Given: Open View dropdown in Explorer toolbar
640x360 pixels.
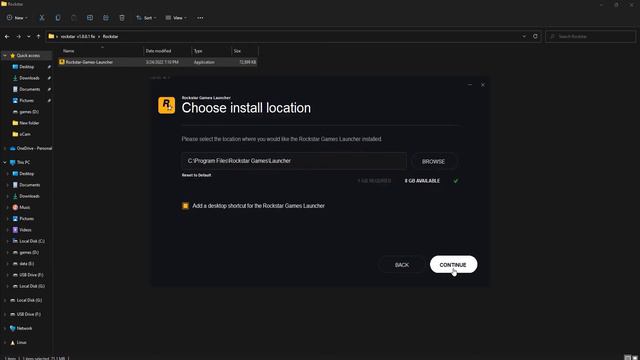Looking at the screenshot, I should click(x=176, y=18).
